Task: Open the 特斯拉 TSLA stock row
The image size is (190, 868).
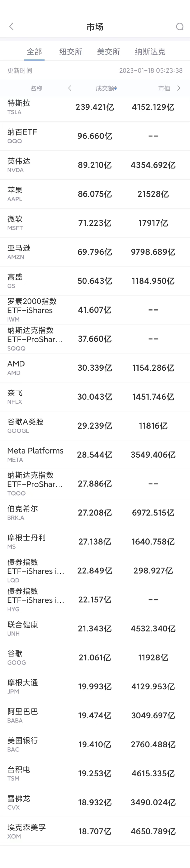Action: tap(95, 107)
